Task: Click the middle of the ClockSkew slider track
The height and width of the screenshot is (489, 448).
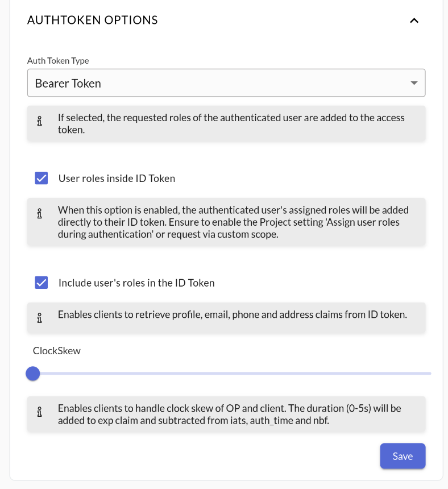Action: 232,374
